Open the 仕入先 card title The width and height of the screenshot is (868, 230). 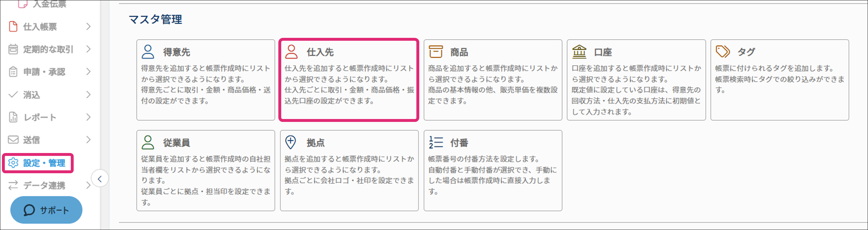(320, 52)
